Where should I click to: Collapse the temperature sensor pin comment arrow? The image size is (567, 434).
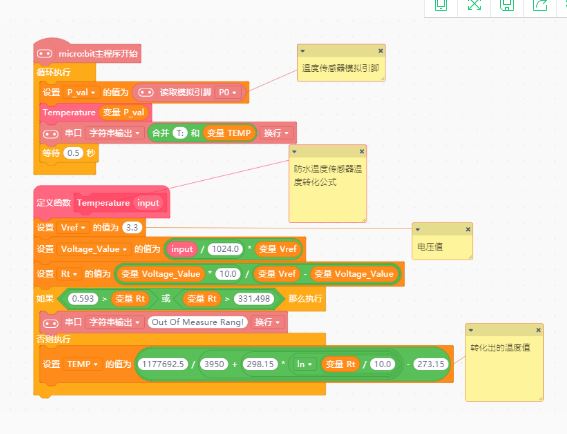[303, 51]
